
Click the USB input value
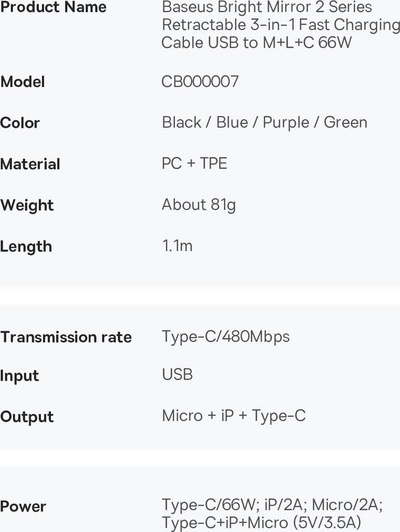[x=177, y=375]
